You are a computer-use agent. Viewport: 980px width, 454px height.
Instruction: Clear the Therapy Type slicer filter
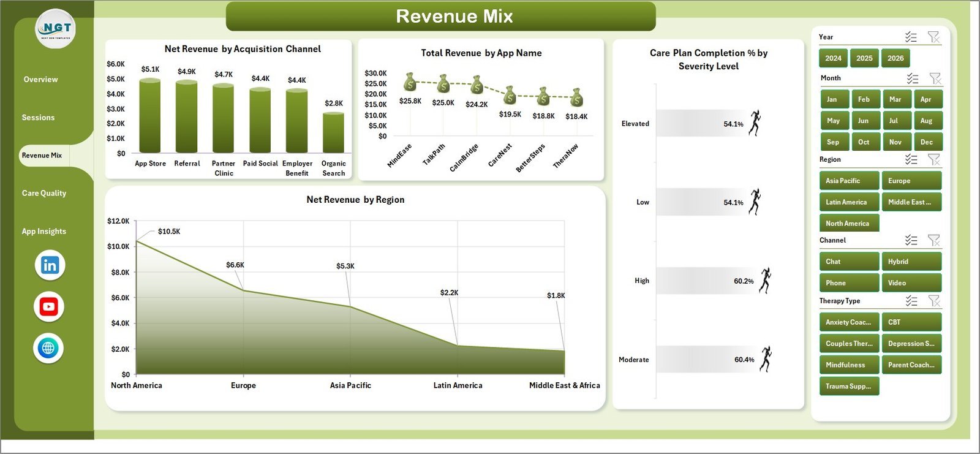(934, 301)
